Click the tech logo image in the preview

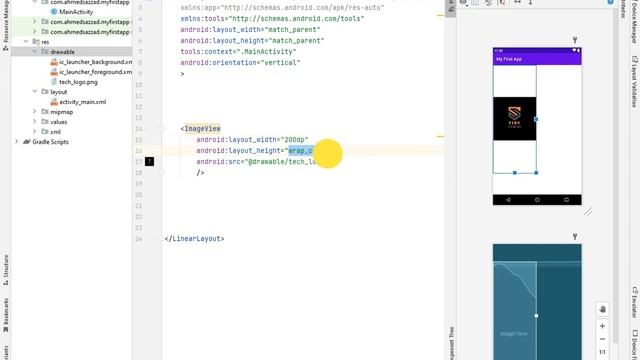(x=514, y=119)
